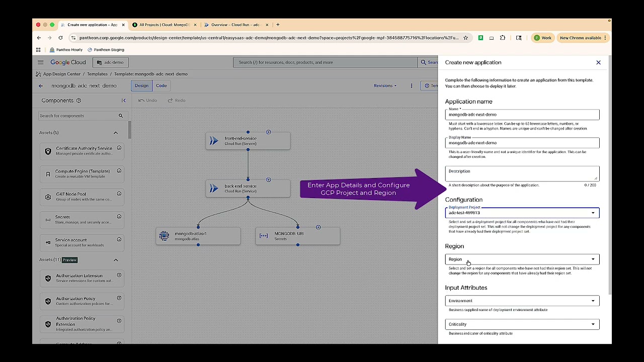The image size is (644, 362).
Task: Open info icon for Certificate Authority Service
Action: [119, 148]
